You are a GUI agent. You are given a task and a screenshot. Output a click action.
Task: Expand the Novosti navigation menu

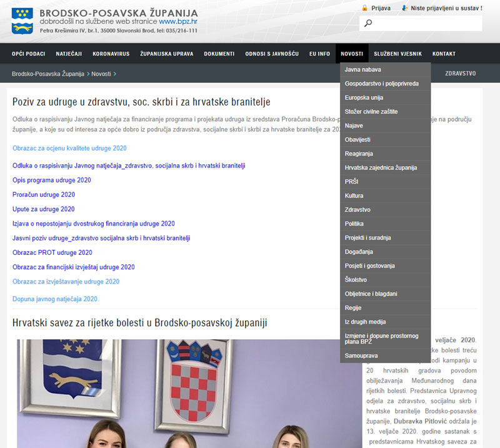click(x=352, y=54)
